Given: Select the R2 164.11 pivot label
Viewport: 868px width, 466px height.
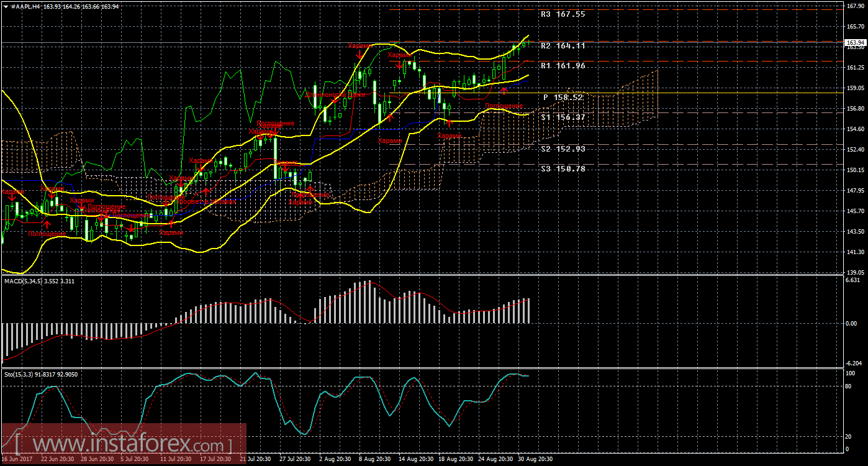Looking at the screenshot, I should pos(563,46).
